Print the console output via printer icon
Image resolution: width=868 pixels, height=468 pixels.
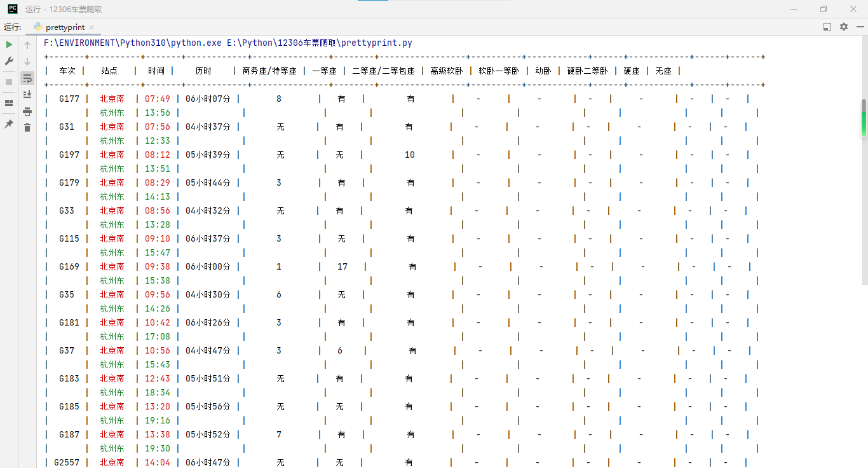click(27, 111)
